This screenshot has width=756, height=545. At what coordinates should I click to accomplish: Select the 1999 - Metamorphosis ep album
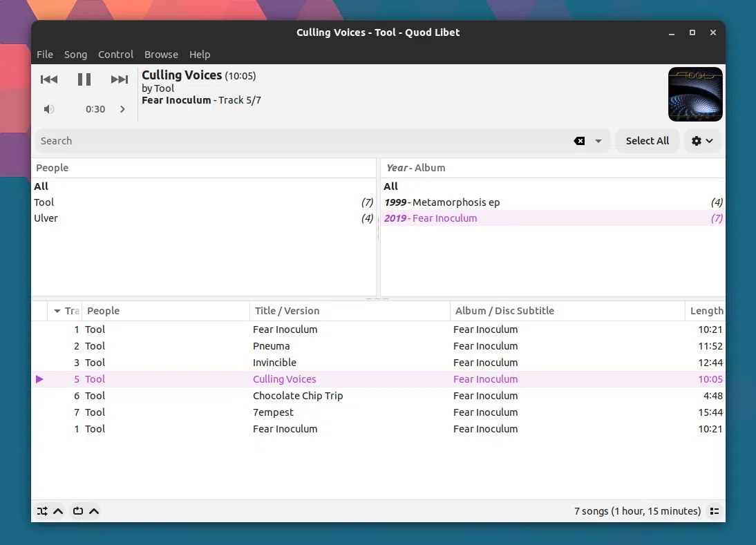coord(553,202)
